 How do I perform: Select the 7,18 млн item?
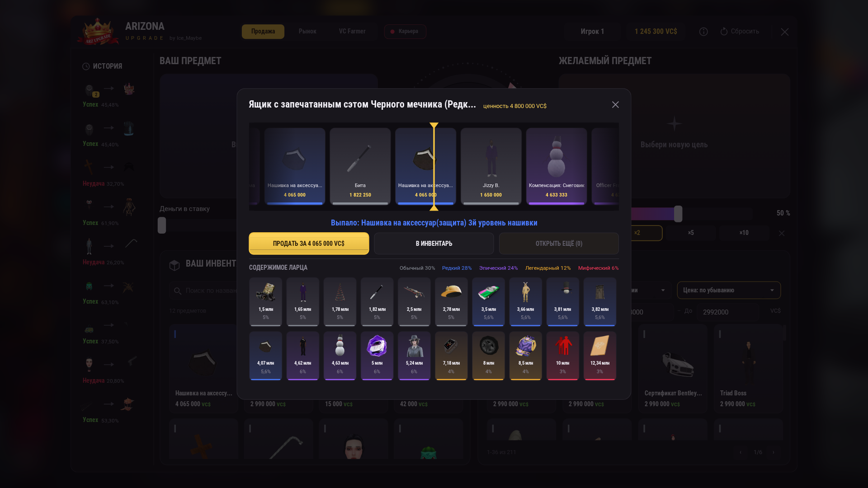(451, 356)
